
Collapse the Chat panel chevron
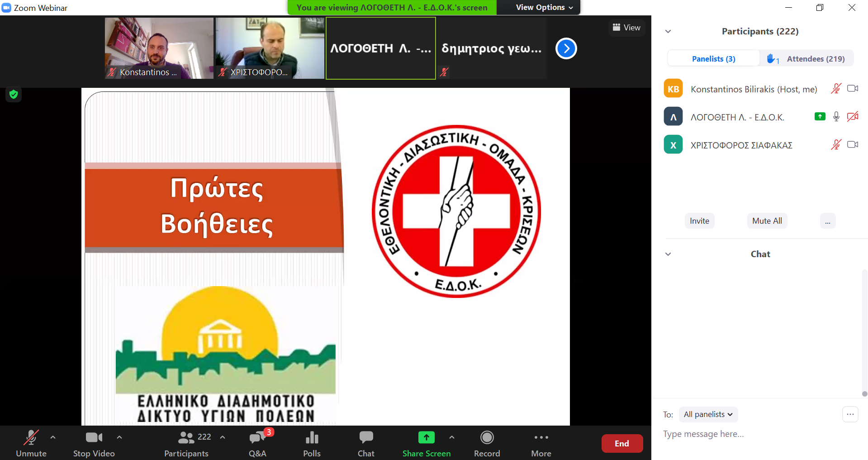pos(668,254)
